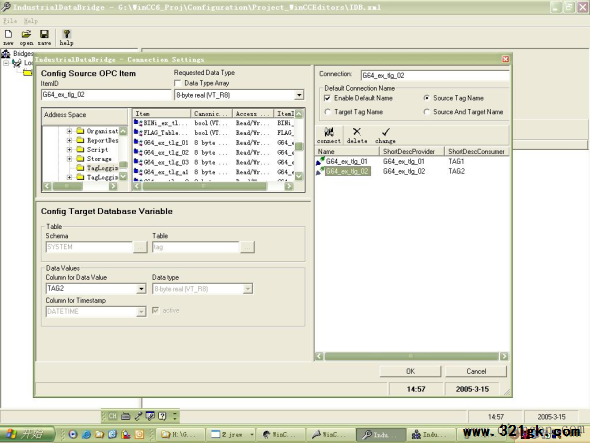Expand the Storage folder tree node
The image size is (590, 443).
[69, 159]
